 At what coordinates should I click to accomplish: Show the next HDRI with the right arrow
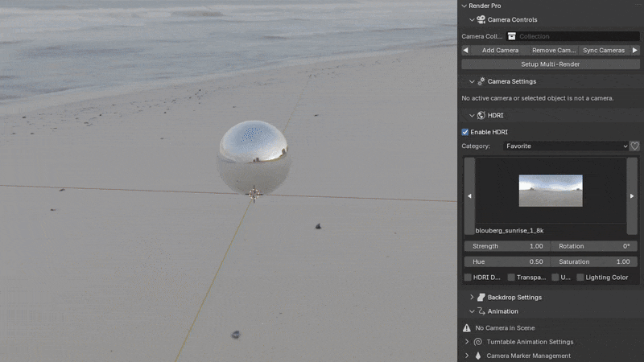(632, 196)
